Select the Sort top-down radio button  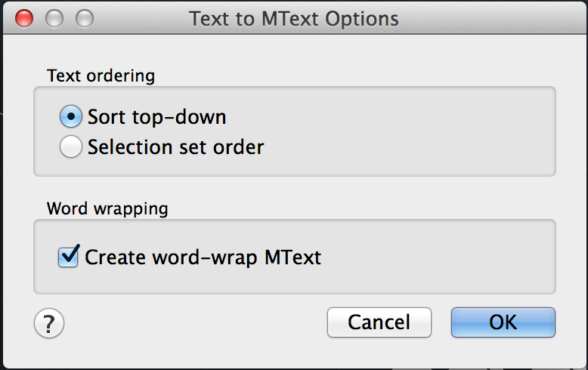coord(71,117)
